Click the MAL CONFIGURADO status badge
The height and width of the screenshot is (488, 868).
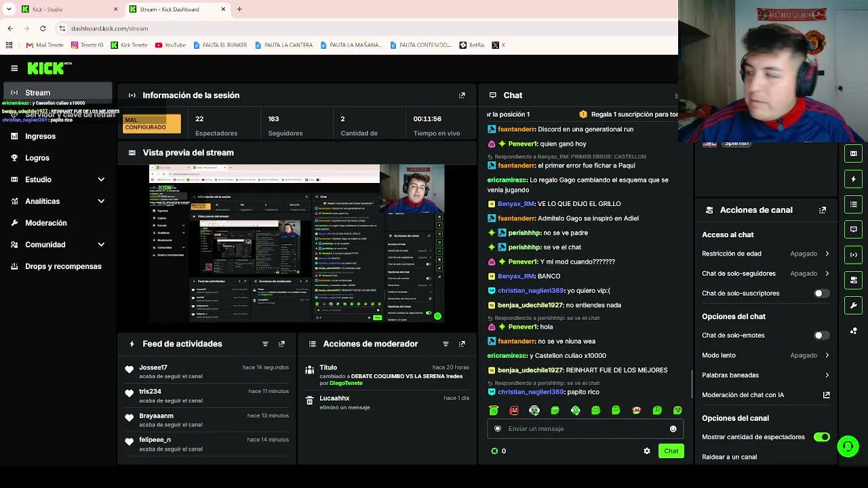(x=152, y=124)
